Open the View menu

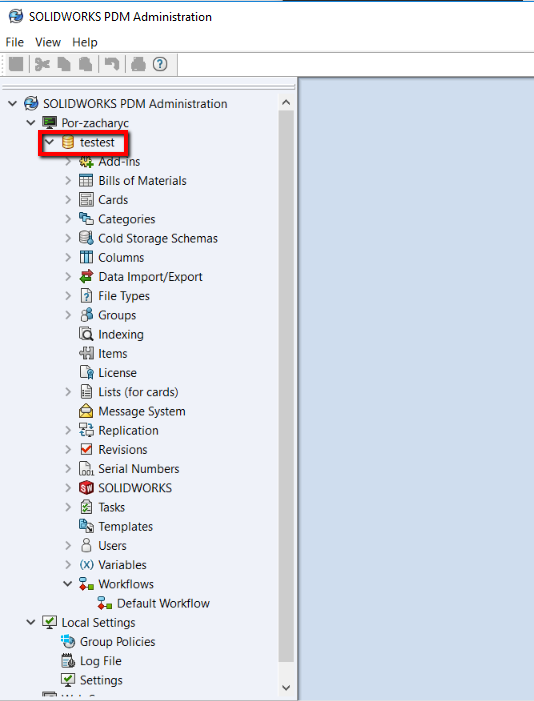(x=48, y=42)
